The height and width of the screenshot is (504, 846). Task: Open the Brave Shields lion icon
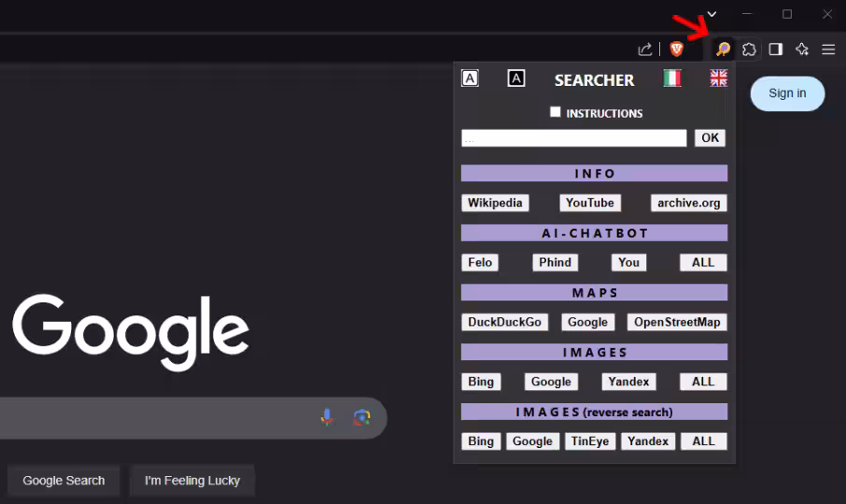[676, 49]
